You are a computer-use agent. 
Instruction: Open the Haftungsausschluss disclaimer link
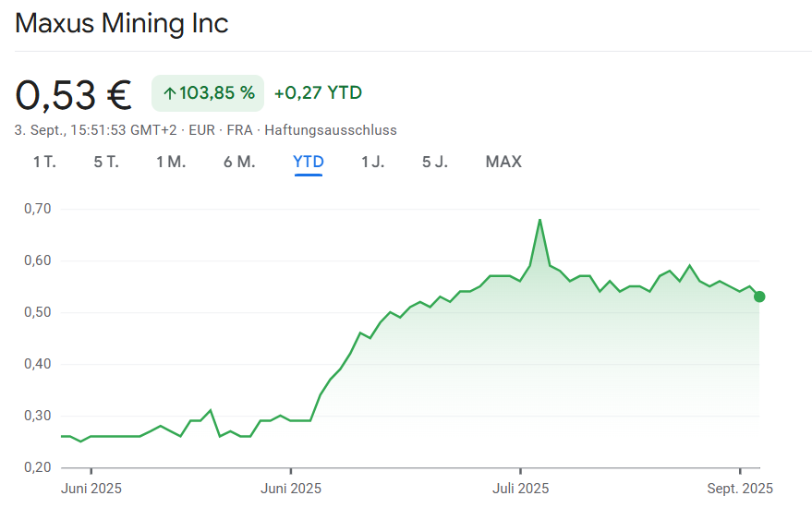point(331,130)
